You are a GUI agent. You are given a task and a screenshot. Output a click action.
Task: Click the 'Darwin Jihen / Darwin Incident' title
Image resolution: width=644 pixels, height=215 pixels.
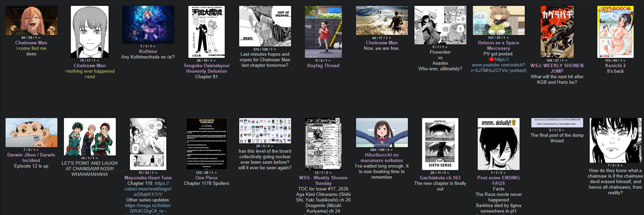click(31, 158)
